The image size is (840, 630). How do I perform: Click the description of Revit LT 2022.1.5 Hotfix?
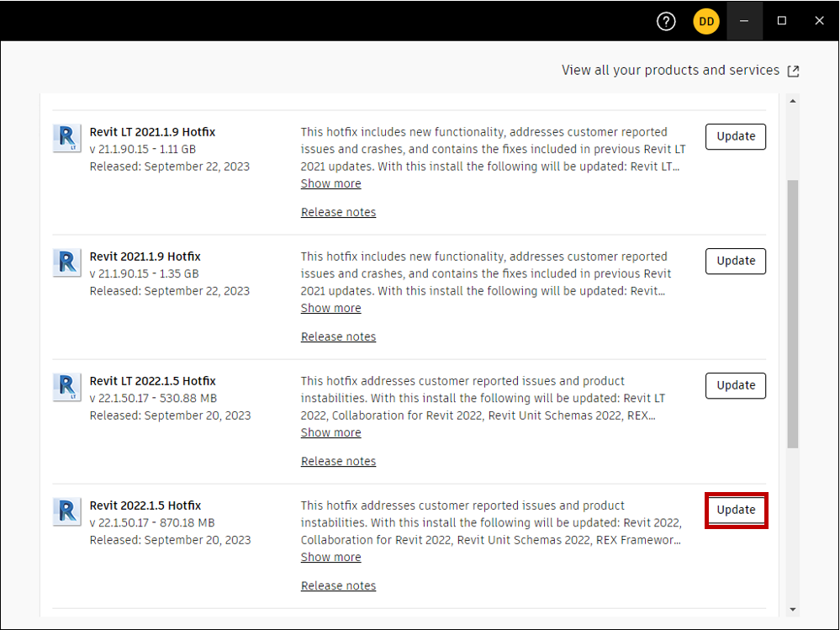click(x=483, y=398)
